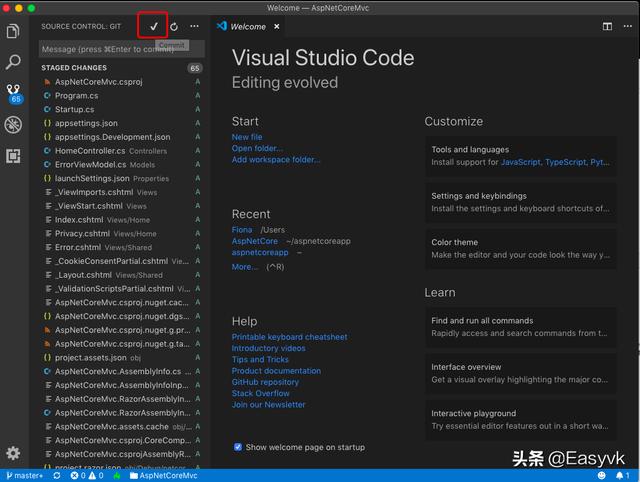Open the Explorer view in activity bar
The width and height of the screenshot is (640, 482).
(x=13, y=31)
